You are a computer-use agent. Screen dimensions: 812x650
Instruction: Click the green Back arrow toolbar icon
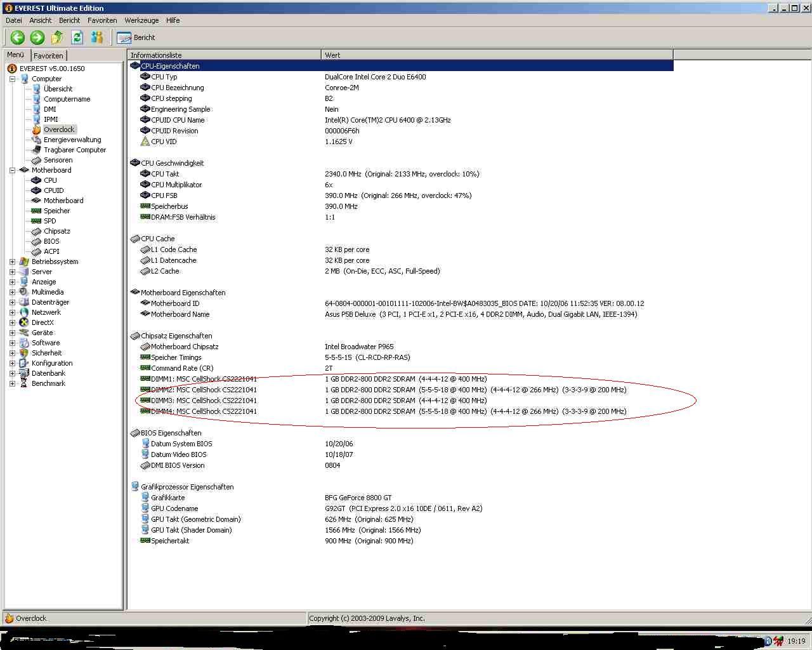[x=17, y=37]
